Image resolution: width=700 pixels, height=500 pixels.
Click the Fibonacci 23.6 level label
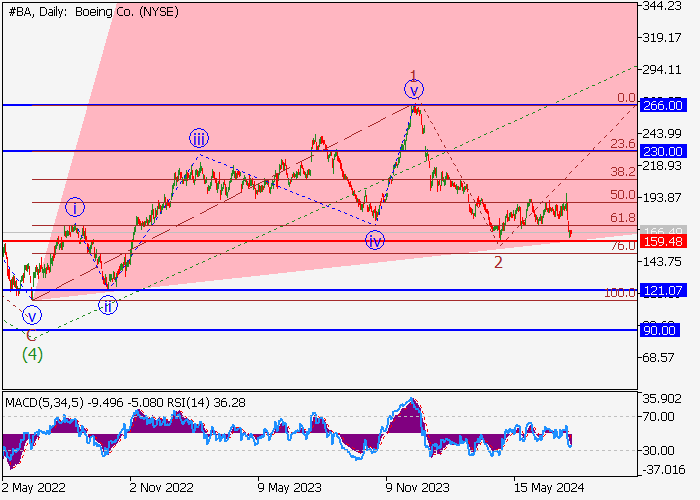623,144
